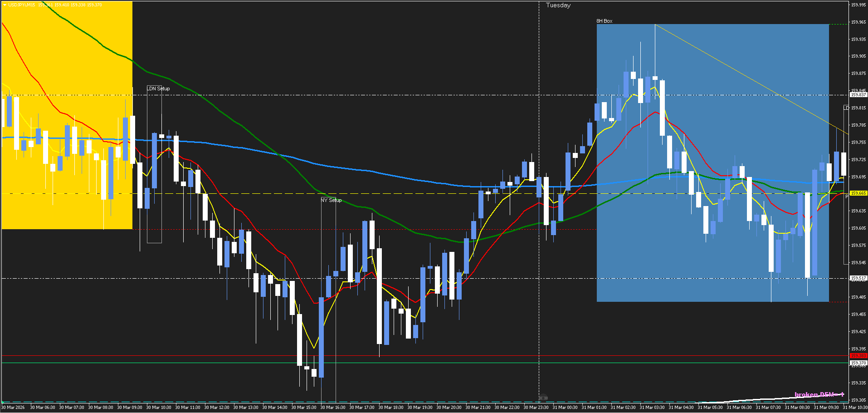The height and width of the screenshot is (413, 868).
Task: Click the USDJPYi,M15 symbol title text
Action: [22, 5]
